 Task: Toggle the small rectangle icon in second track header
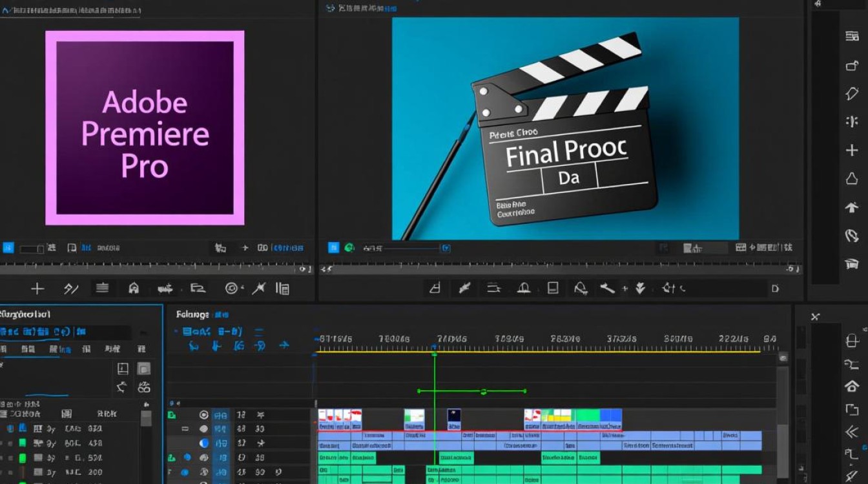click(x=185, y=429)
